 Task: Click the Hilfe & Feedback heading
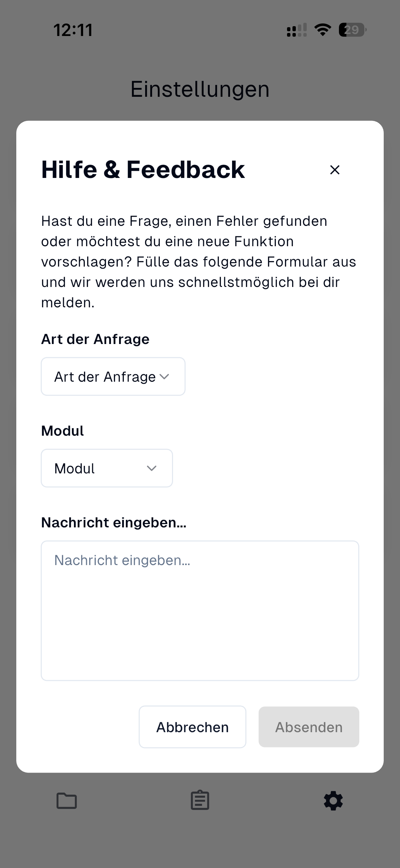142,170
